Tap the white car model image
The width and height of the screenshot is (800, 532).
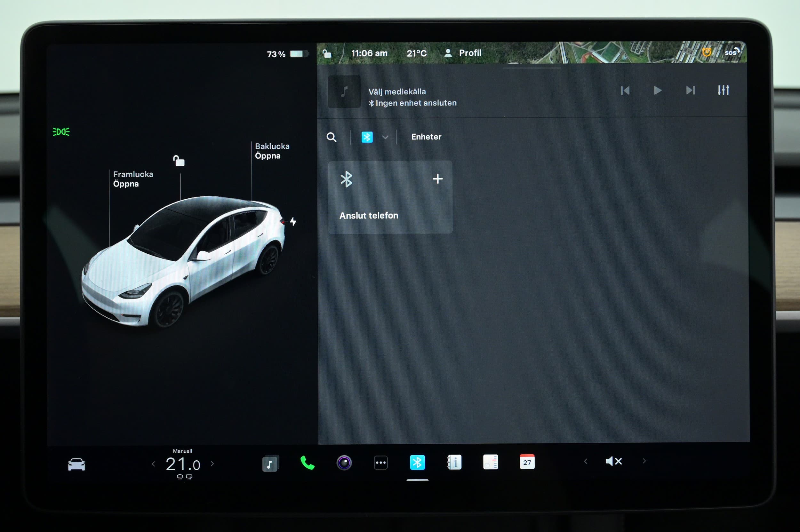[183, 261]
